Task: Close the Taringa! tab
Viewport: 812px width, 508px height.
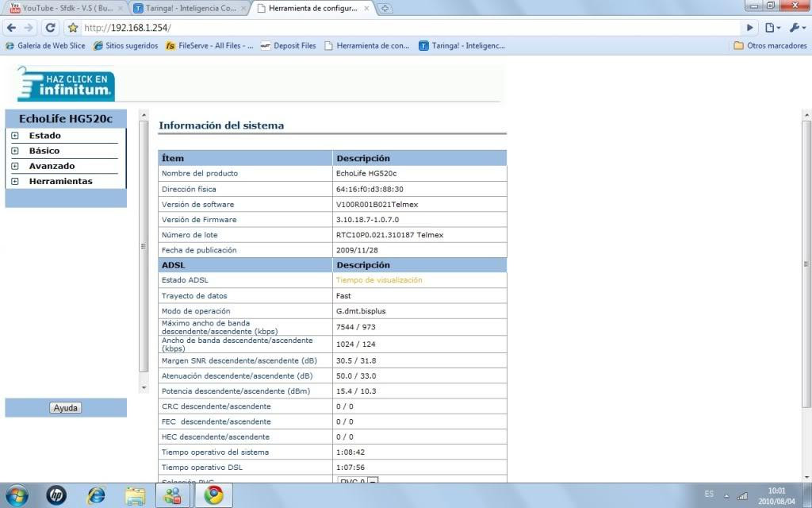Action: point(244,8)
